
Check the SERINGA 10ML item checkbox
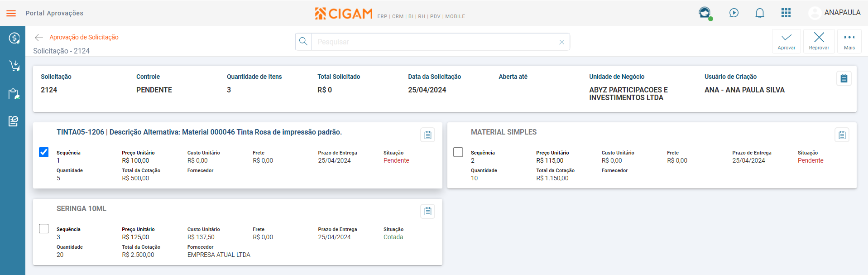pos(44,229)
